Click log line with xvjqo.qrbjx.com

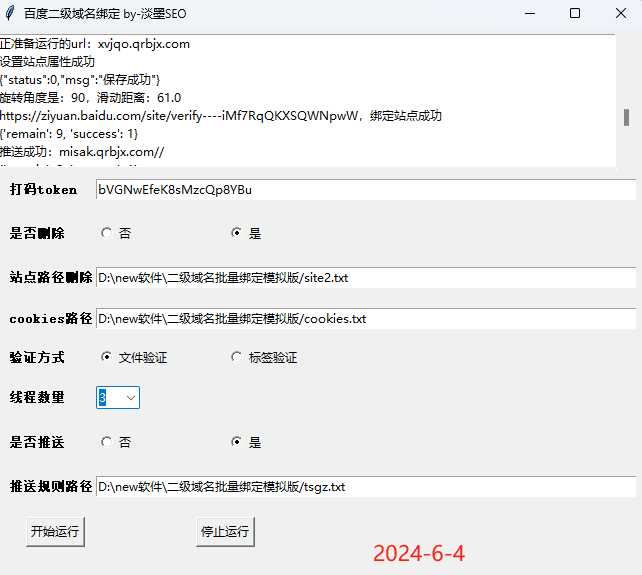(x=95, y=44)
